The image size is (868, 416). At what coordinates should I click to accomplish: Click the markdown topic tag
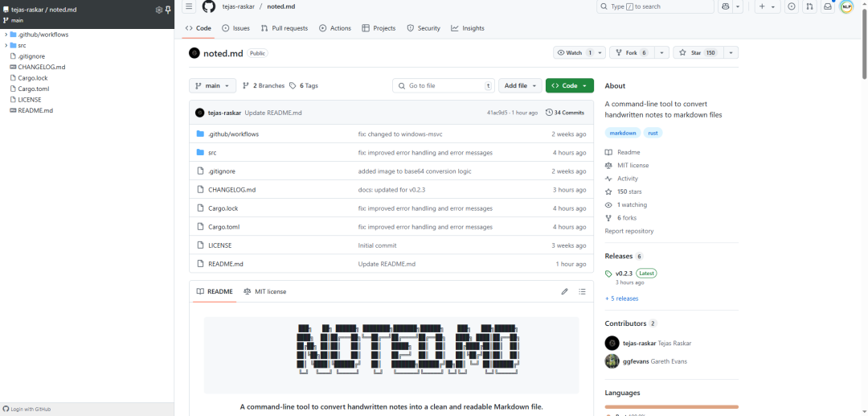(623, 134)
